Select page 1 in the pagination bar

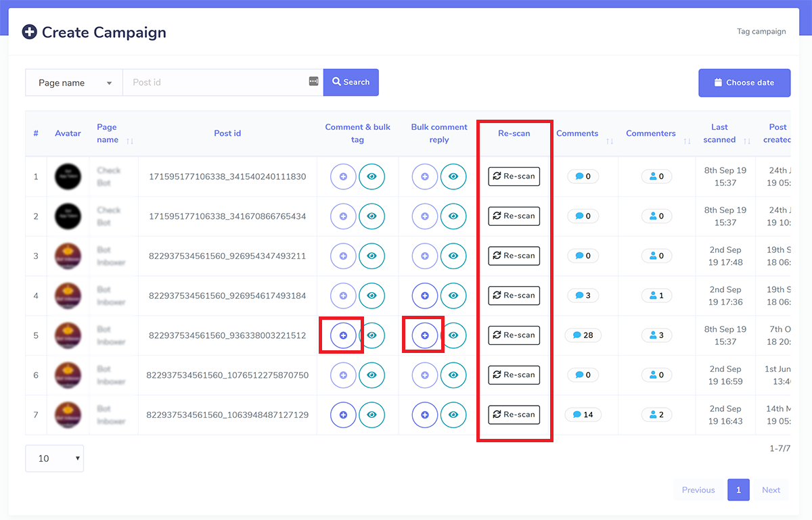[738, 490]
